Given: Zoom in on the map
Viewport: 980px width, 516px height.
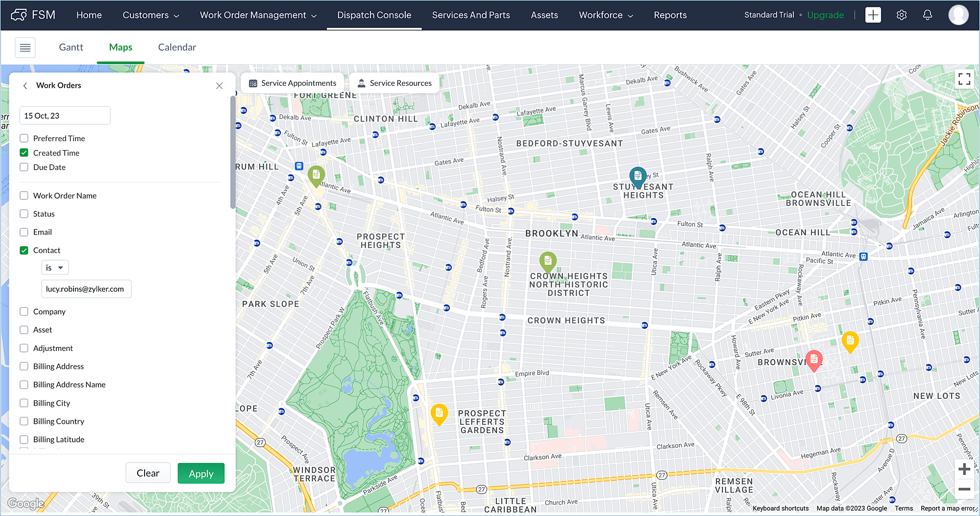Looking at the screenshot, I should (964, 469).
